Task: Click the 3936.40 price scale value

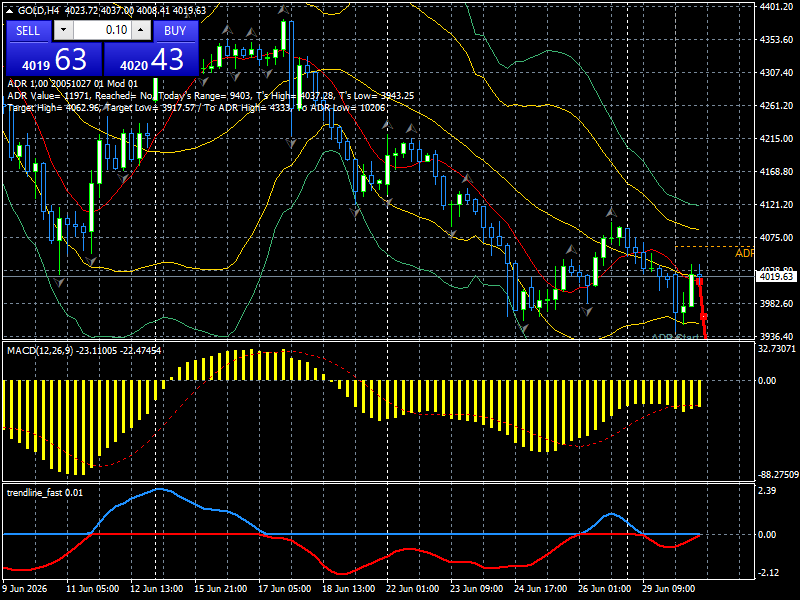Action: coord(776,337)
